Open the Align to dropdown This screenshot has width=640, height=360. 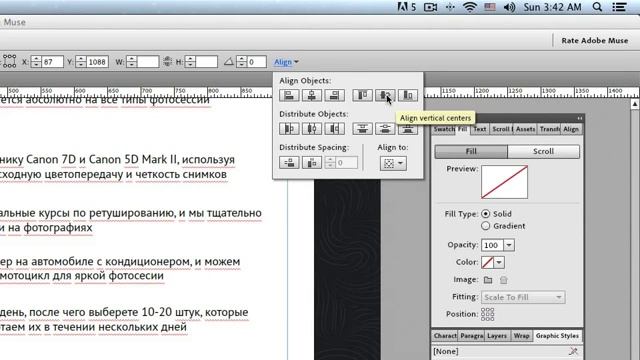393,163
